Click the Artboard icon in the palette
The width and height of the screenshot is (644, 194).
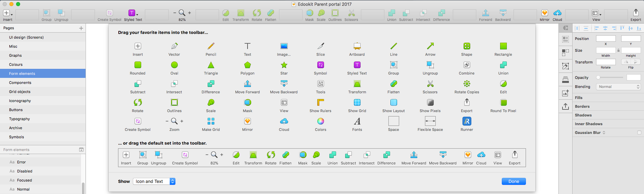(357, 46)
